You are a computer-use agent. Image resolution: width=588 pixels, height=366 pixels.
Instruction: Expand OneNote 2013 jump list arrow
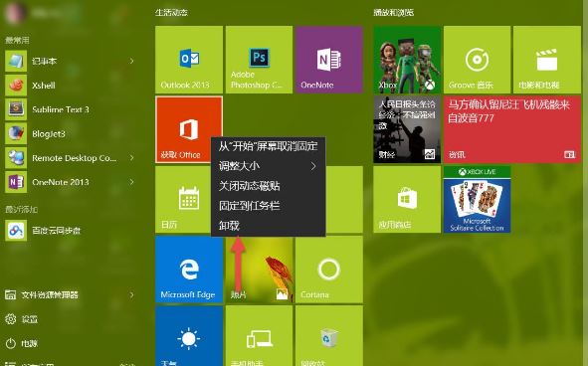click(x=131, y=182)
